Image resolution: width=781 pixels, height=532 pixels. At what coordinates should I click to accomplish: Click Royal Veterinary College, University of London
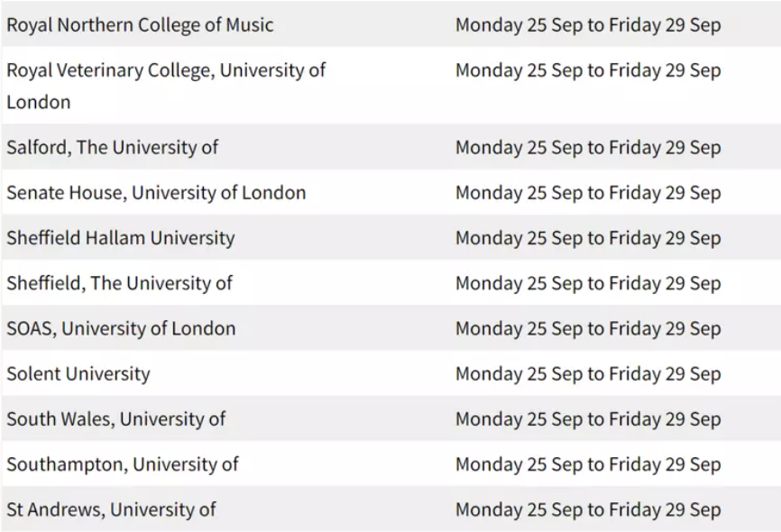coord(166,86)
